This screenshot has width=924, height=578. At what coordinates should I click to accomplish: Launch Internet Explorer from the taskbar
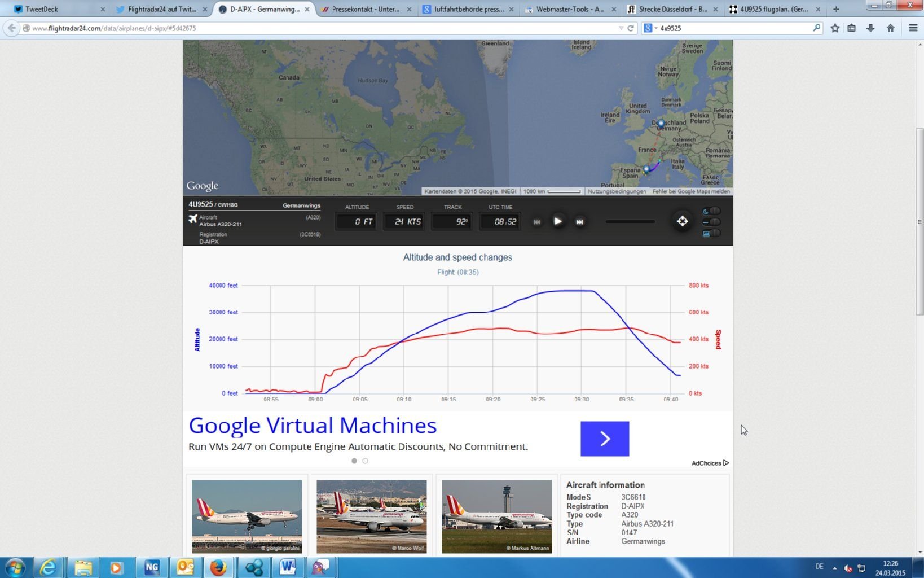(49, 567)
